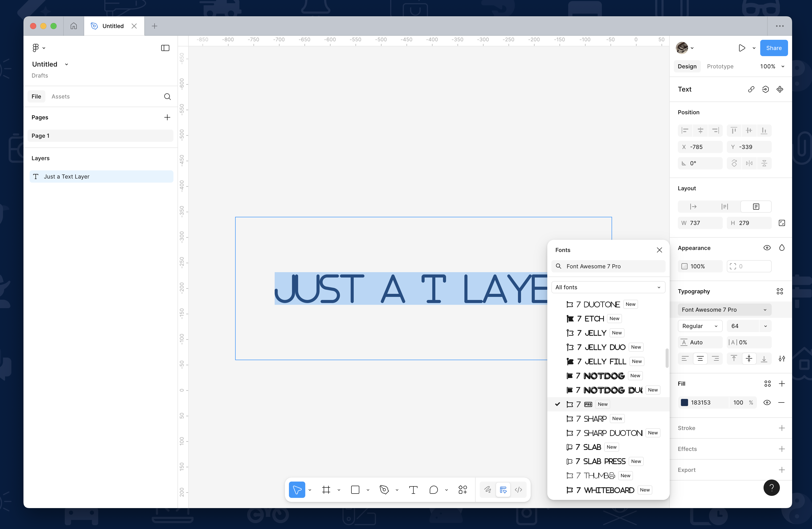Open the zoom percentage dropdown

point(772,66)
